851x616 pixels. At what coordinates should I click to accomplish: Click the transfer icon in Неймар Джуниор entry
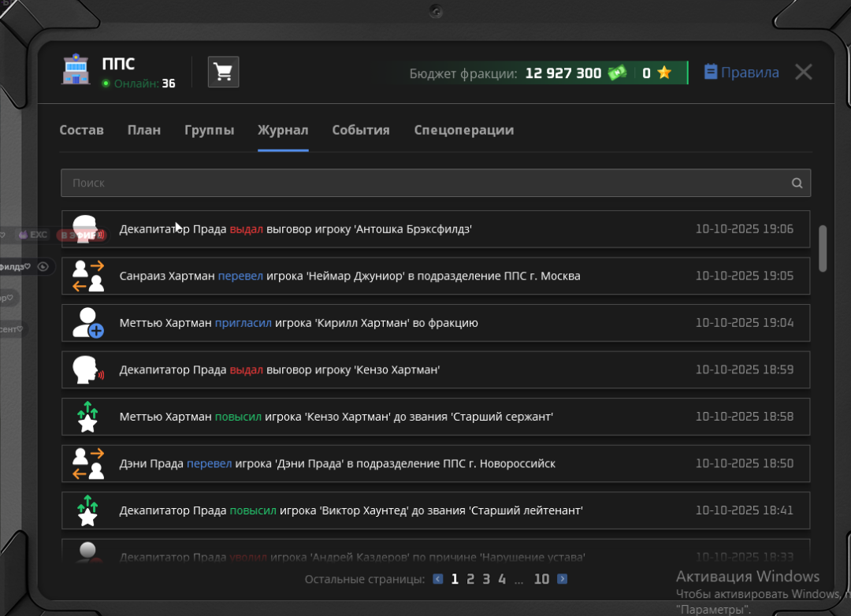[x=87, y=276]
